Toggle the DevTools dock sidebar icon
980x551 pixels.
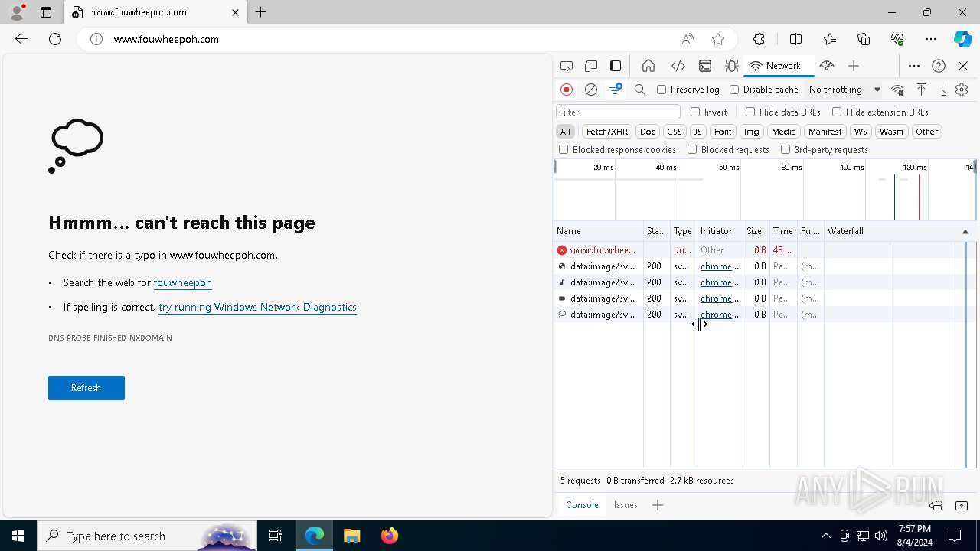click(616, 66)
